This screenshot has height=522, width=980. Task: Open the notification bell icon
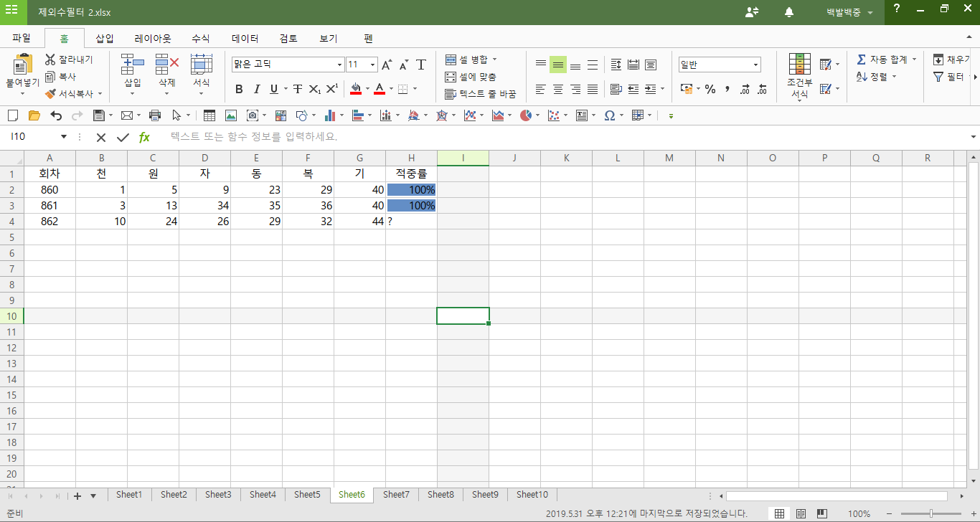(x=789, y=12)
